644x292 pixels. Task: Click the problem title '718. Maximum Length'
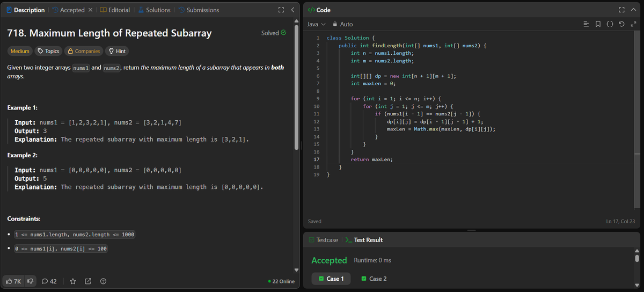[x=109, y=33]
